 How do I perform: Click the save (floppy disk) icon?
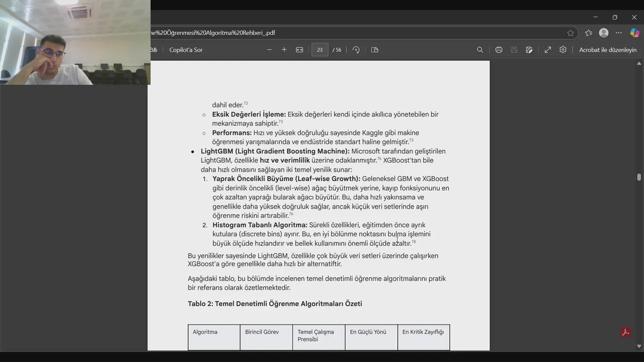click(514, 50)
